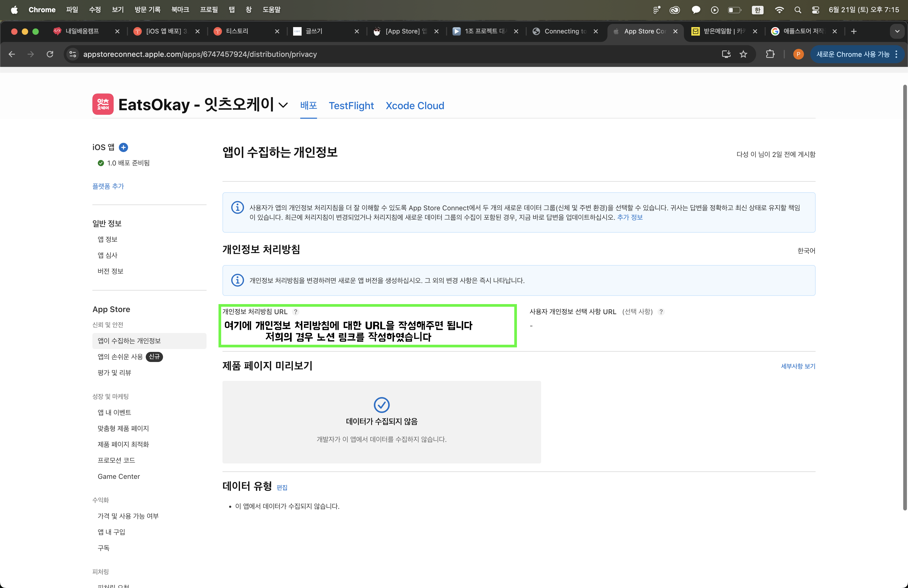Open the Chrome extensions puzzle icon
This screenshot has height=588, width=908.
click(x=770, y=54)
